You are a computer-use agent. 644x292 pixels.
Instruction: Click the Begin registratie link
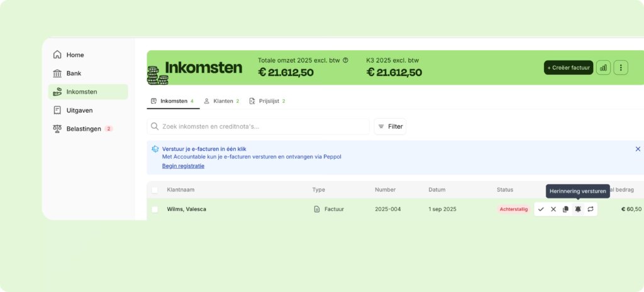183,166
